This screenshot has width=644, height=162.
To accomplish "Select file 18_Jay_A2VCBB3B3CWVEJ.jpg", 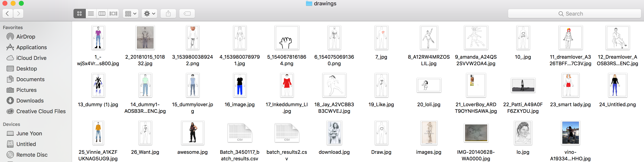I will 334,85.
